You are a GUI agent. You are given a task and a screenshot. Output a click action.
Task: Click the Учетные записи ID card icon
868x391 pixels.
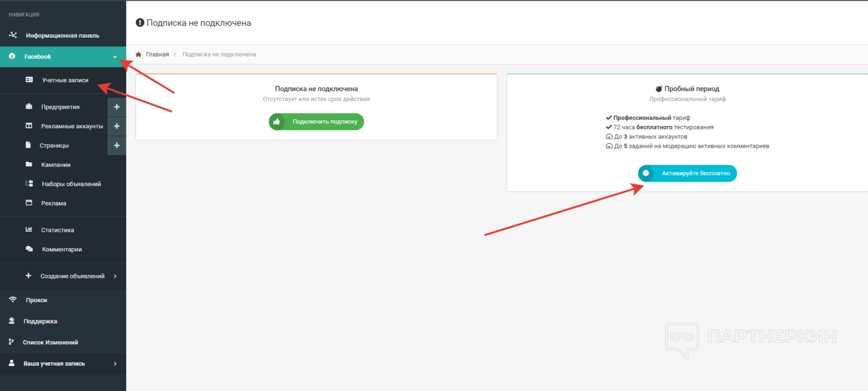click(x=29, y=80)
